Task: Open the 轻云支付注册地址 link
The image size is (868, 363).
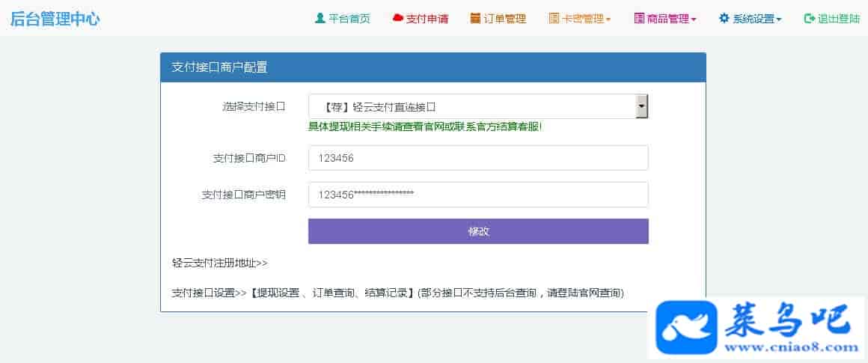Action: [x=219, y=263]
